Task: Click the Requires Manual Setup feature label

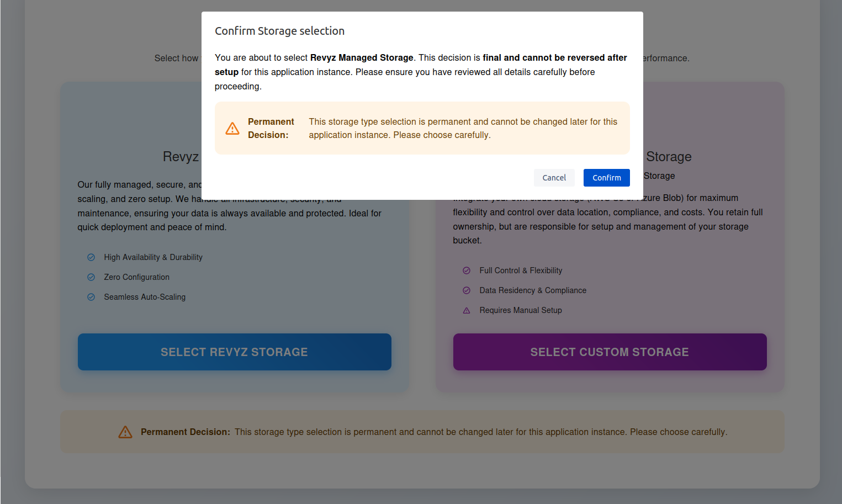Action: tap(520, 310)
